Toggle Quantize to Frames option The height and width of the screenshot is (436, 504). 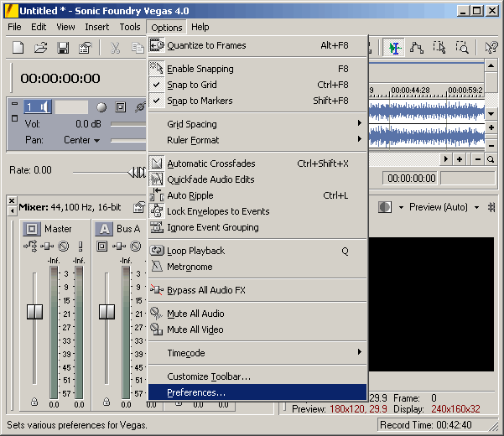[x=257, y=45]
